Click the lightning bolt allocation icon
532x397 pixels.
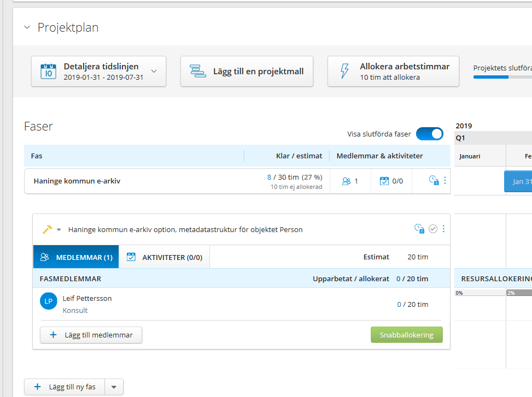point(344,71)
